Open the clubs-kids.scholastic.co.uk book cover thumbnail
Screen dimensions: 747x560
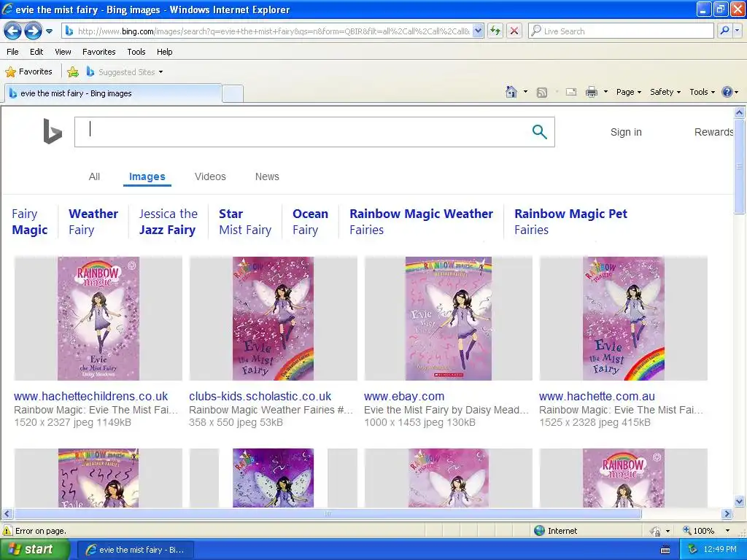(273, 318)
